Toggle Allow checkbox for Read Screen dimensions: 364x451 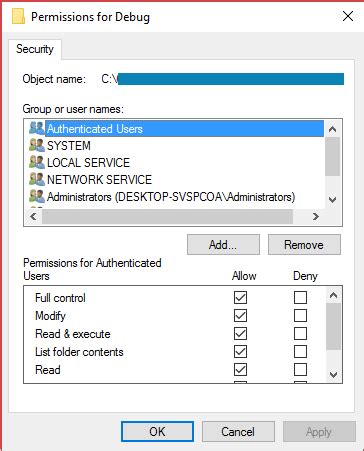pyautogui.click(x=240, y=369)
